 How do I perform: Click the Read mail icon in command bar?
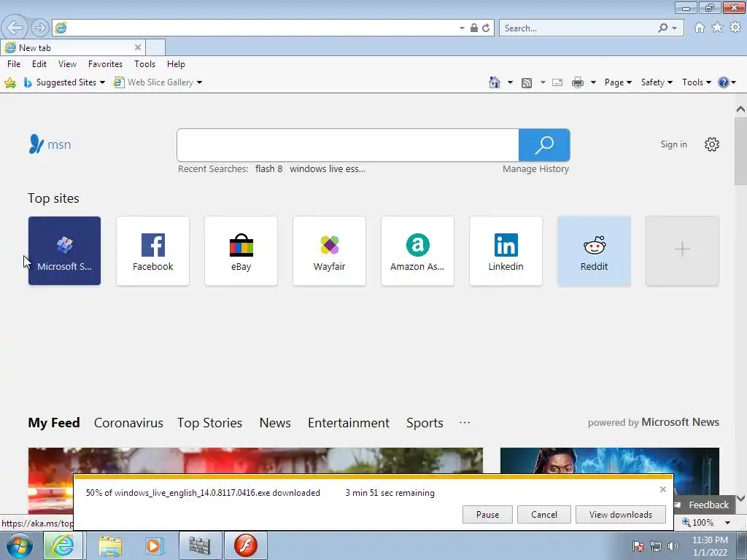pyautogui.click(x=557, y=82)
